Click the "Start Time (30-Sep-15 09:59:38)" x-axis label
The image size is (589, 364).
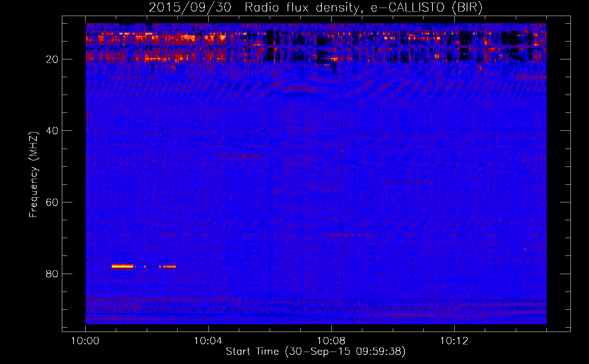[316, 352]
